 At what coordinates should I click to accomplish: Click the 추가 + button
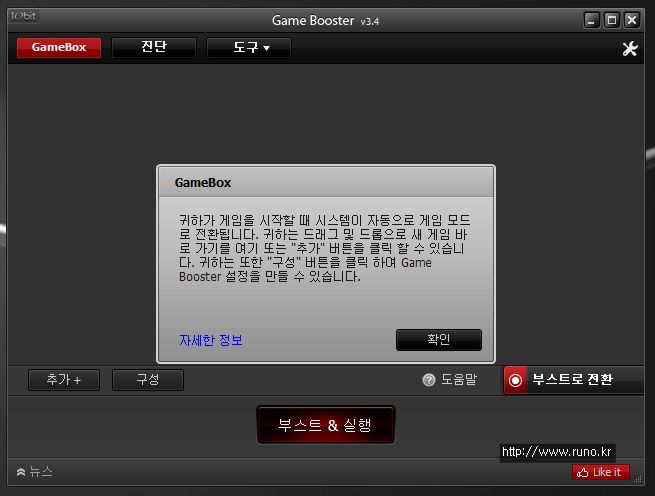(x=64, y=380)
